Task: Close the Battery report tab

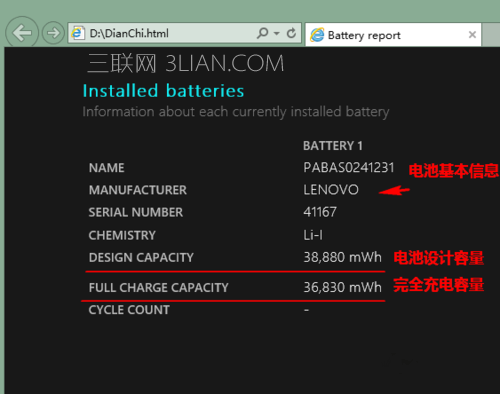Action: 472,35
